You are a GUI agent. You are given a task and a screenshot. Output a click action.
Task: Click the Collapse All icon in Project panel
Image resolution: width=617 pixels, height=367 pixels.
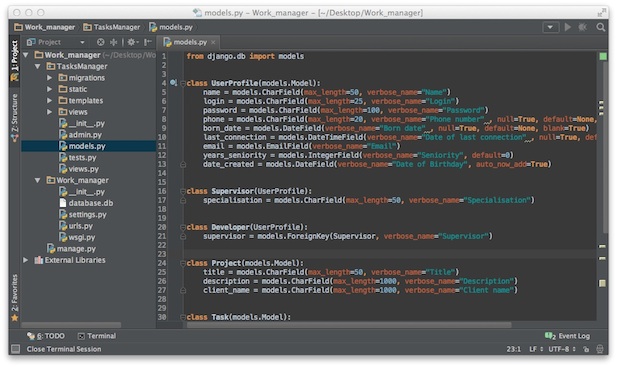(113, 42)
